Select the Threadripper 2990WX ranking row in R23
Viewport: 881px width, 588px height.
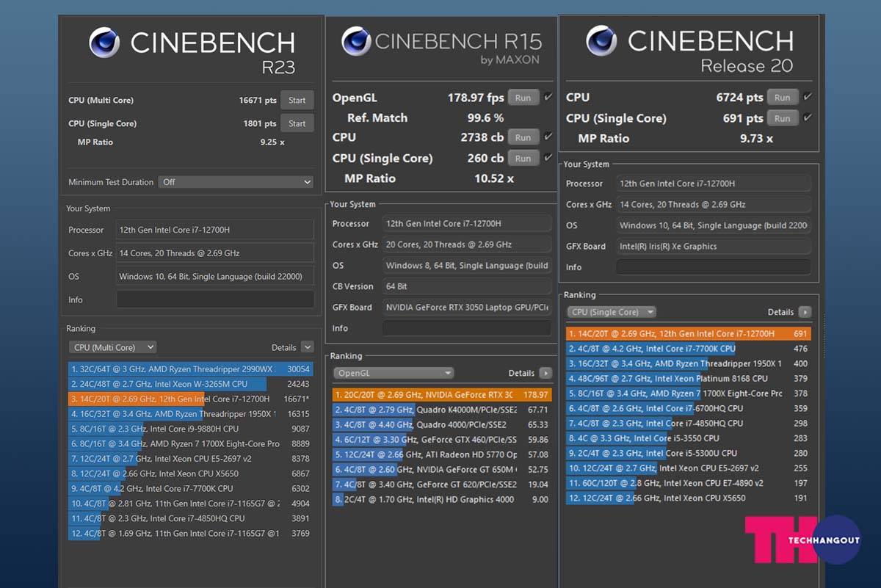(x=191, y=369)
